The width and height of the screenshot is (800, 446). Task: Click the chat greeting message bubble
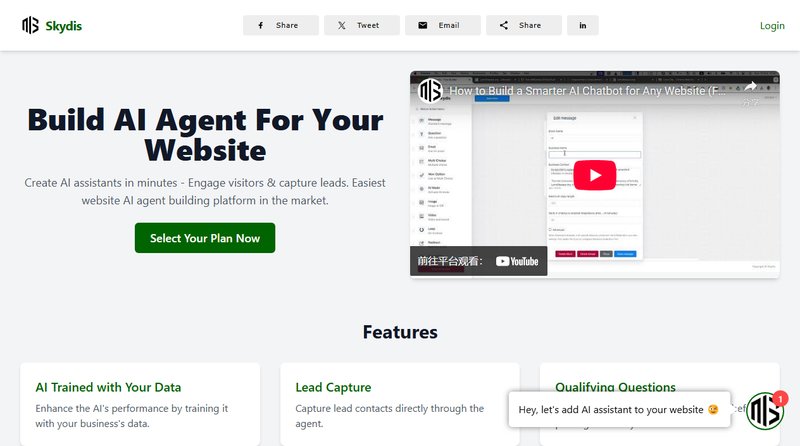coord(618,410)
